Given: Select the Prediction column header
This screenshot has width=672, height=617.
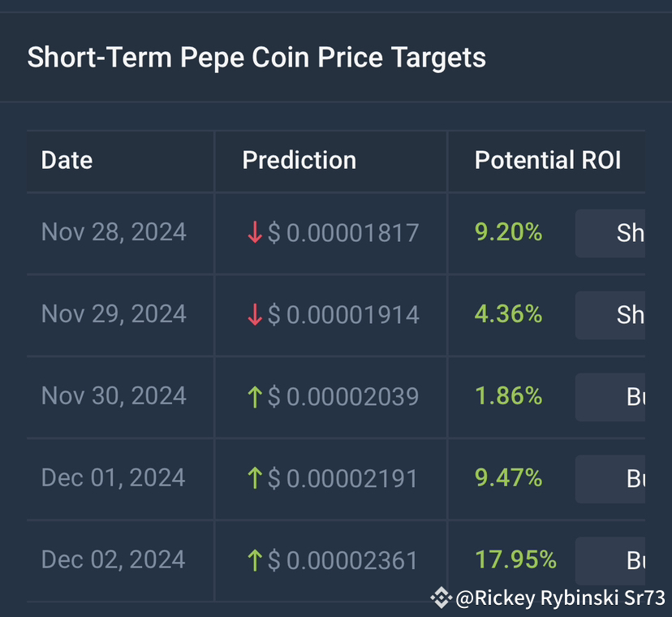Looking at the screenshot, I should point(299,161).
